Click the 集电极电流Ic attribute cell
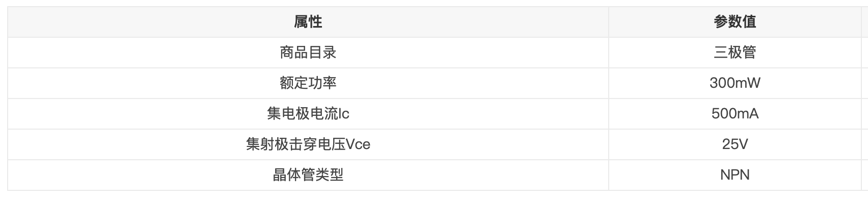 [x=308, y=114]
